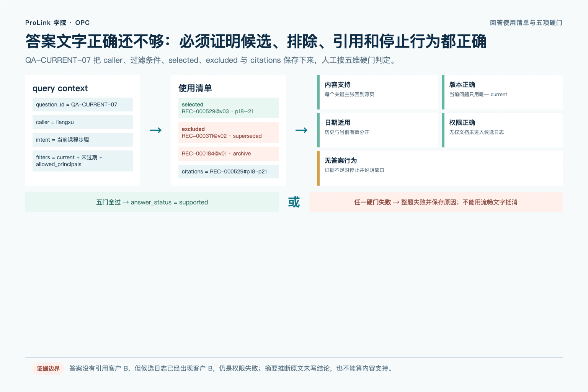Click the ProLink 学院 · OPC header label
The width and height of the screenshot is (588, 392).
[x=57, y=23]
